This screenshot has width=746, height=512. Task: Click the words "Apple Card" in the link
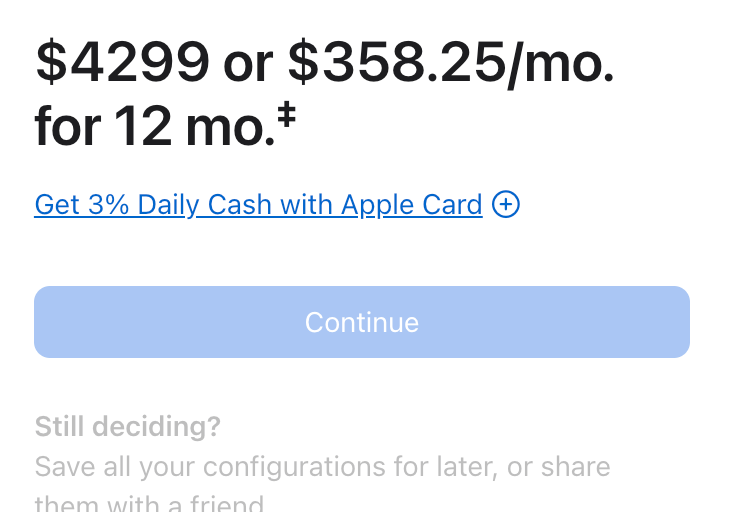pos(412,205)
